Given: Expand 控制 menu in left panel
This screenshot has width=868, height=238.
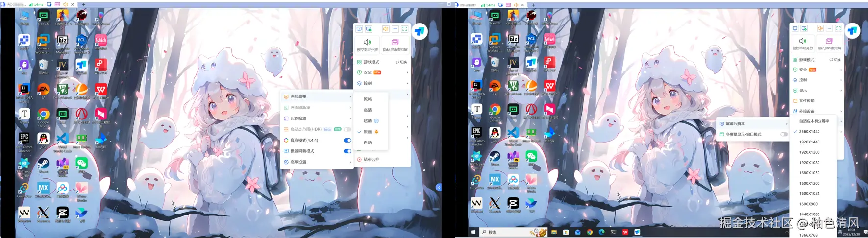Looking at the screenshot, I should 382,83.
